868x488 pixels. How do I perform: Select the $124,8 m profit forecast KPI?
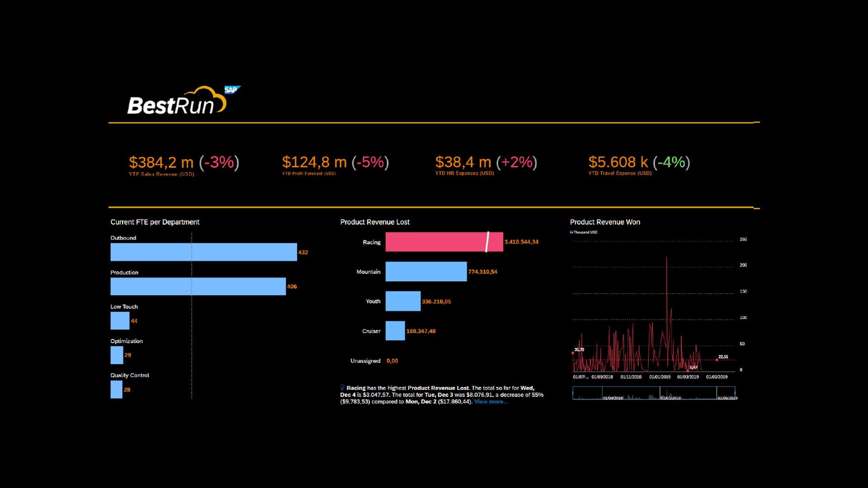(x=335, y=162)
